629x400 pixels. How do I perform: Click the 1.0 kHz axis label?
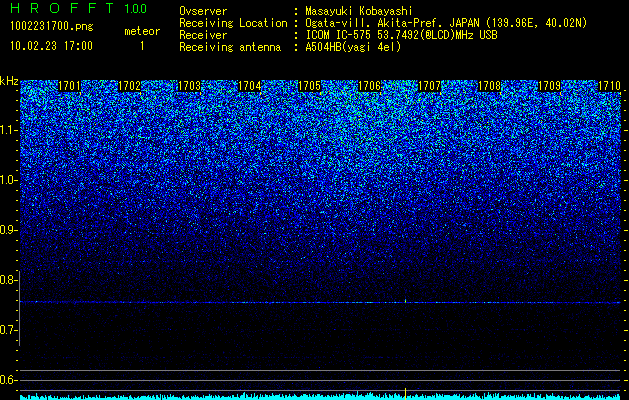8,181
